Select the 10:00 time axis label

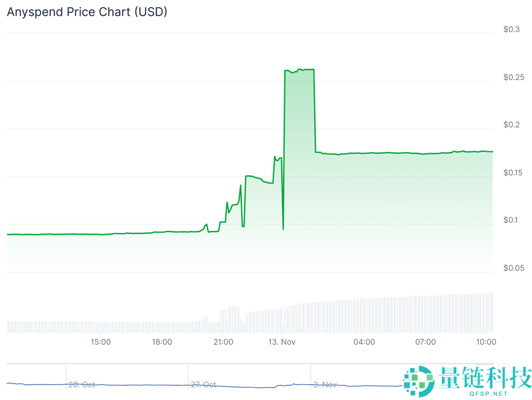point(485,342)
